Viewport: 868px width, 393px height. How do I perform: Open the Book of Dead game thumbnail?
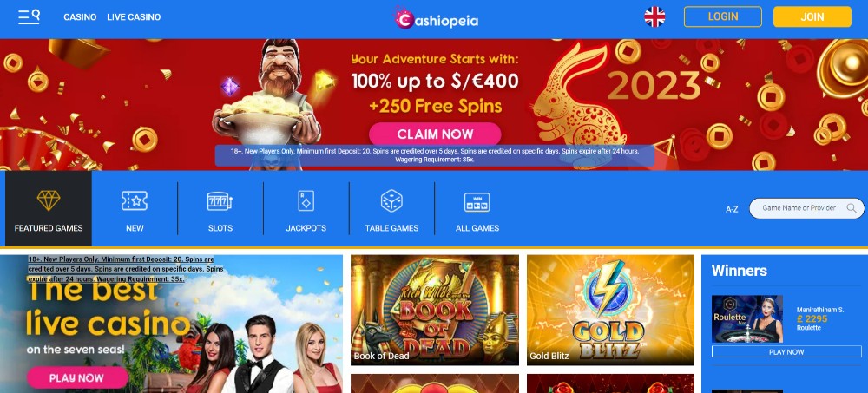(435, 310)
